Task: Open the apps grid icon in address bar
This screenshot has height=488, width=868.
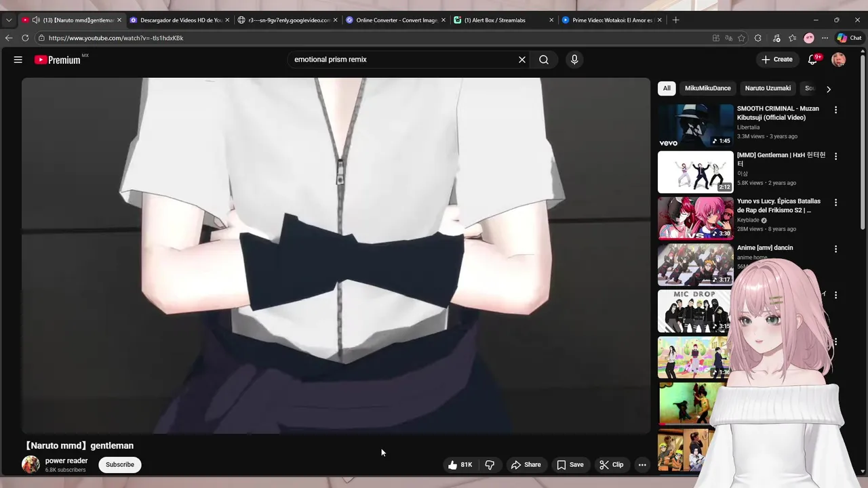Action: [x=716, y=38]
